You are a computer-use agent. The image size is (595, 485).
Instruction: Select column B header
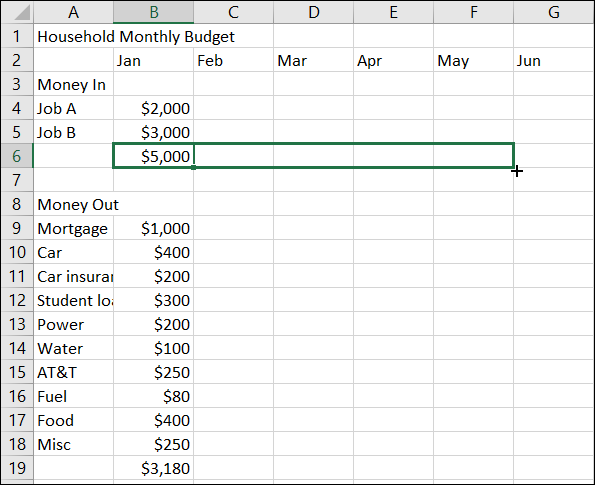153,12
